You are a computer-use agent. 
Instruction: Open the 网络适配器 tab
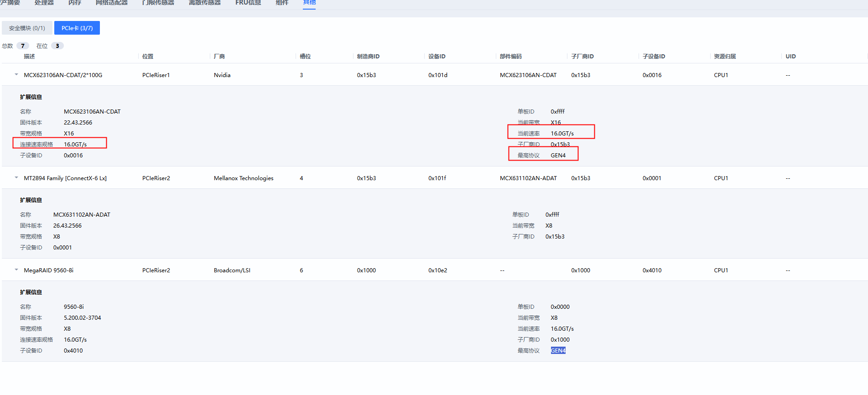coord(112,3)
